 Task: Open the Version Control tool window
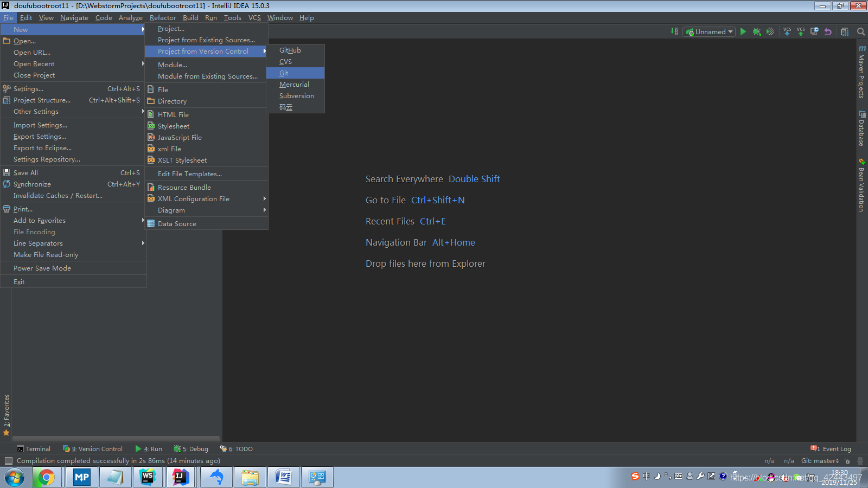tap(93, 449)
